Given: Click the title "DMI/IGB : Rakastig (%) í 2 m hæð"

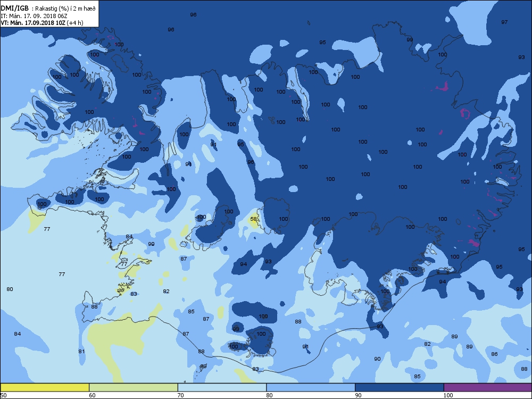Looking at the screenshot, I should 48,9.
